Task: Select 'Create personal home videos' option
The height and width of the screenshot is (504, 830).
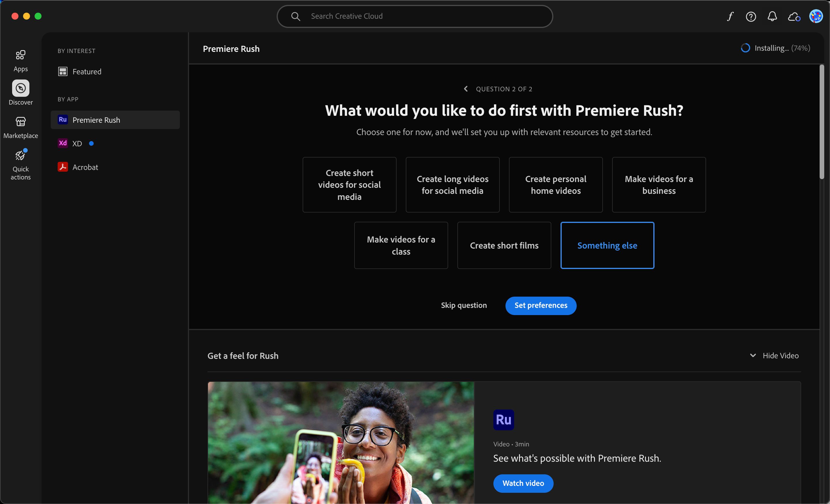Action: (555, 185)
